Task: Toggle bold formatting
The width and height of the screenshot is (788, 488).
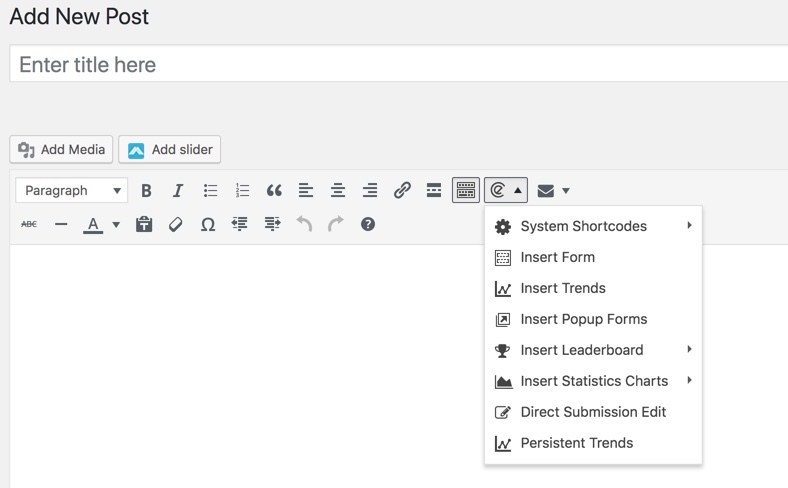Action: [146, 191]
